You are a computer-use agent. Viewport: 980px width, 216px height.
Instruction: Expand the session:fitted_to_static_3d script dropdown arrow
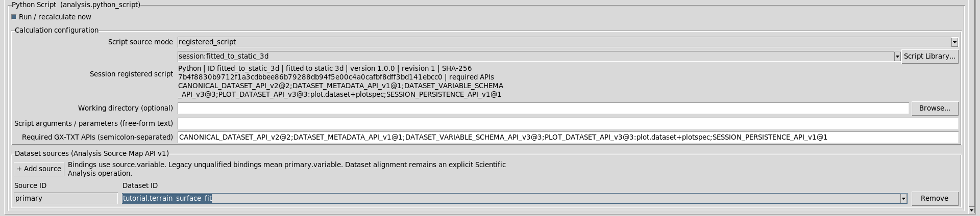pyautogui.click(x=897, y=56)
